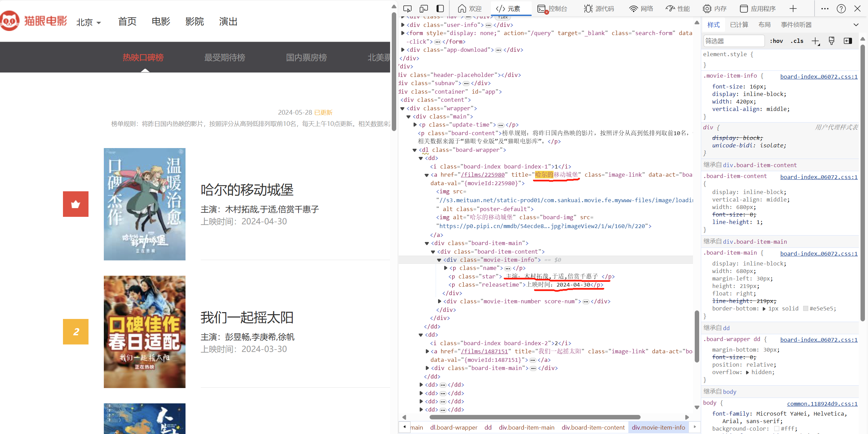The width and height of the screenshot is (868, 434).
Task: Select the 最受期待榜 ranking tab
Action: tap(224, 58)
